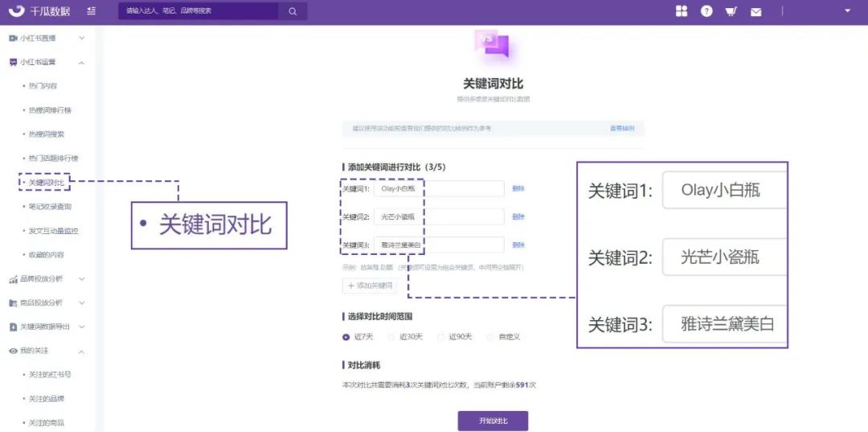Click the 我的关注 eye icon
Viewport: 868px width, 432px height.
(x=14, y=351)
